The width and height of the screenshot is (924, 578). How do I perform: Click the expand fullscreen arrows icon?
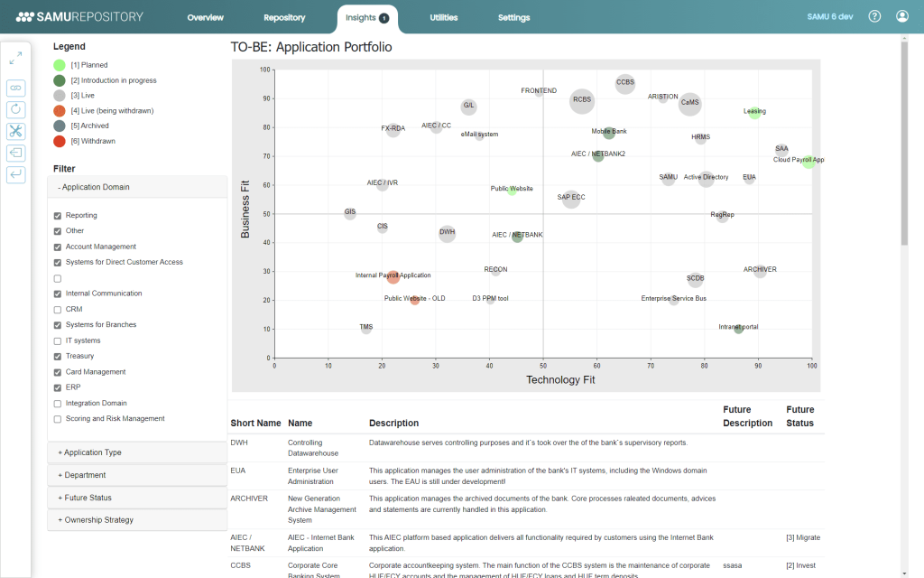[15, 59]
